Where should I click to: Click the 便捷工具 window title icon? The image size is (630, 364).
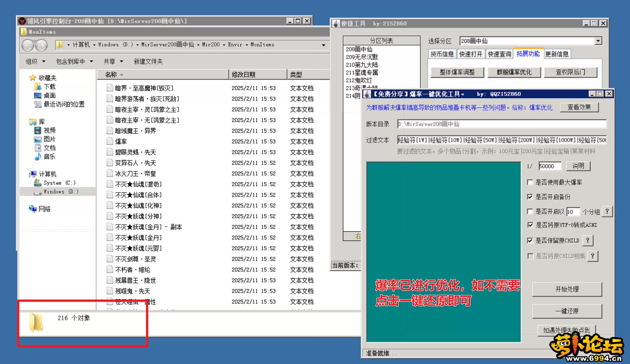[336, 23]
